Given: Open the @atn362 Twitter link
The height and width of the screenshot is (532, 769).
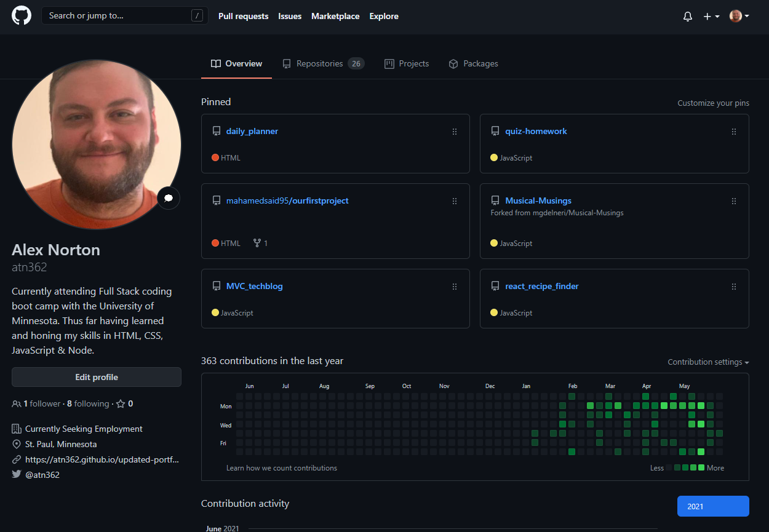Looking at the screenshot, I should [x=42, y=475].
